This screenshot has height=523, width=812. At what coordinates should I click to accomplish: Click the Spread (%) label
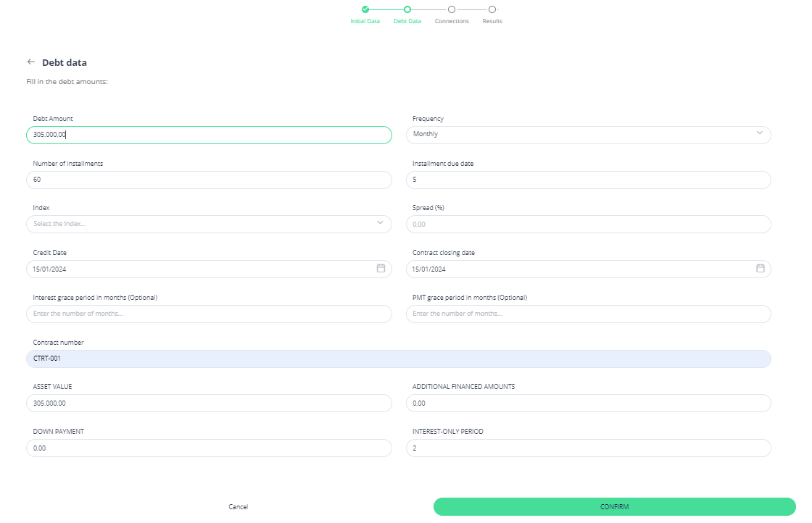pos(428,207)
